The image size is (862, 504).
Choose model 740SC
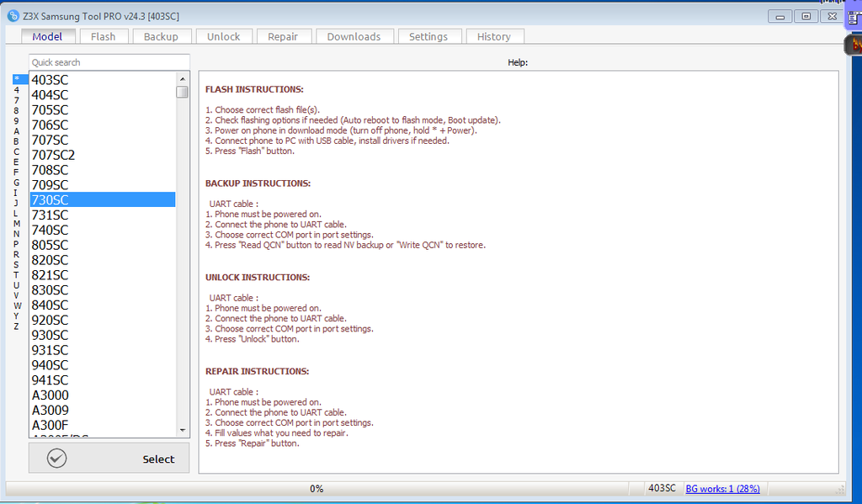103,230
